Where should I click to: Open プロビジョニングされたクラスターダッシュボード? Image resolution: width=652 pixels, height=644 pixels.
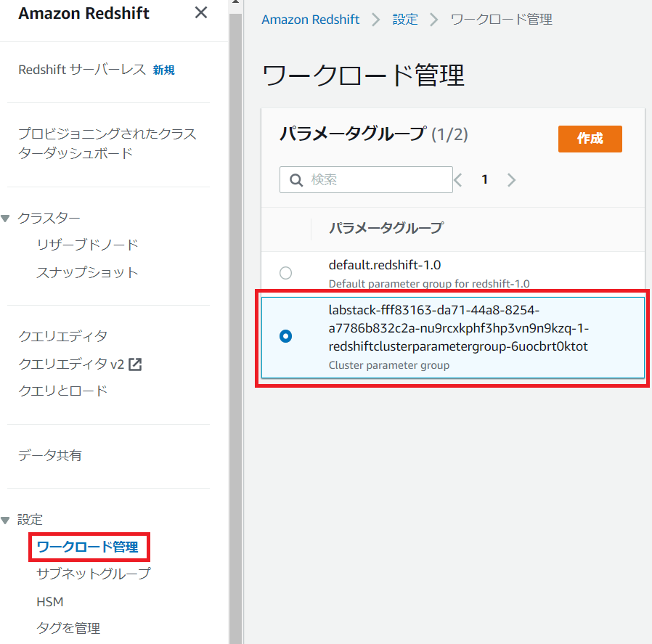[x=107, y=144]
